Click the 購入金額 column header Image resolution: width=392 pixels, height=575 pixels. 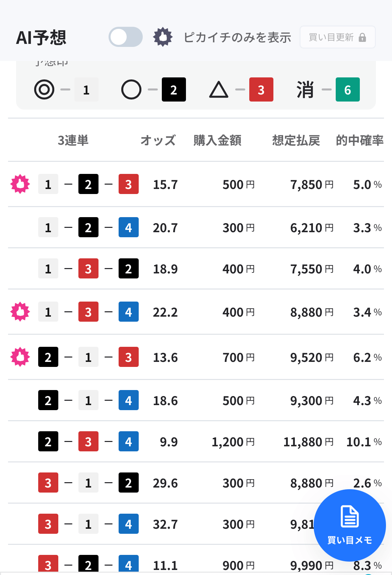pos(217,140)
